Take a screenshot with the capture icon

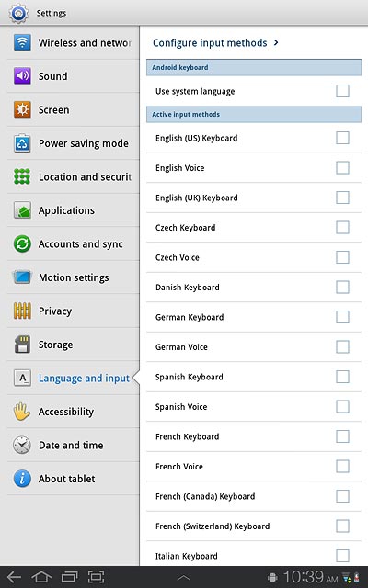[97, 577]
